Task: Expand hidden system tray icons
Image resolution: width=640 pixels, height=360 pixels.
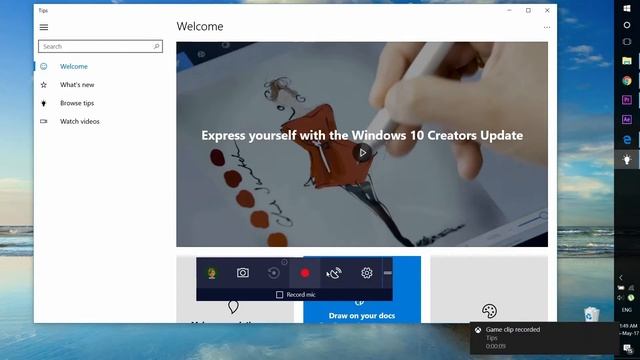Action: click(621, 278)
